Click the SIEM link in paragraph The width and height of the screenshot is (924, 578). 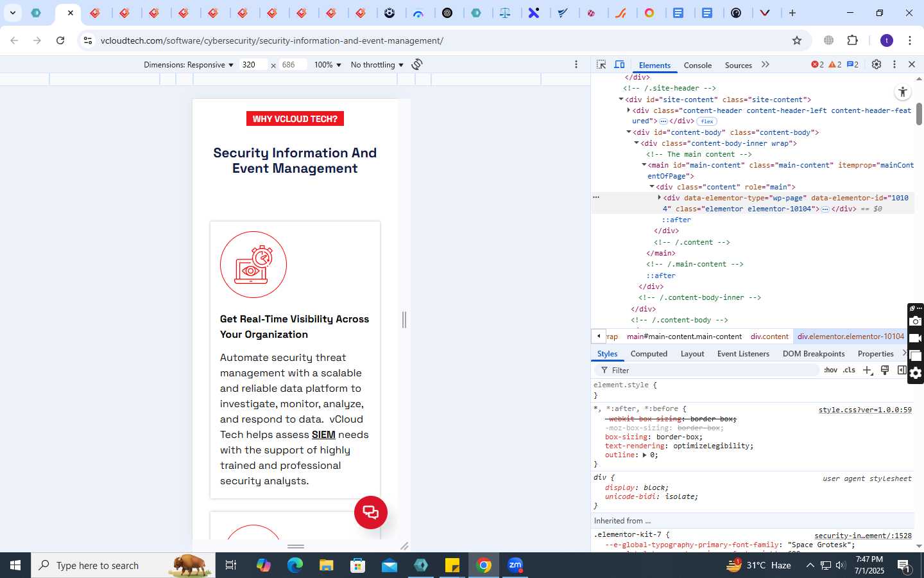click(323, 435)
